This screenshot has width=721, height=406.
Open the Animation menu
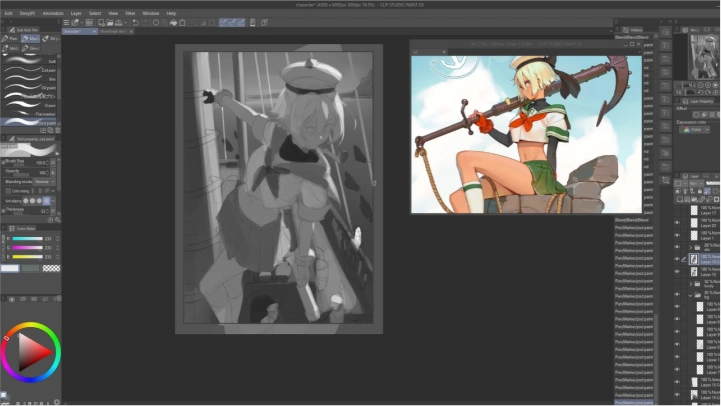click(x=53, y=13)
